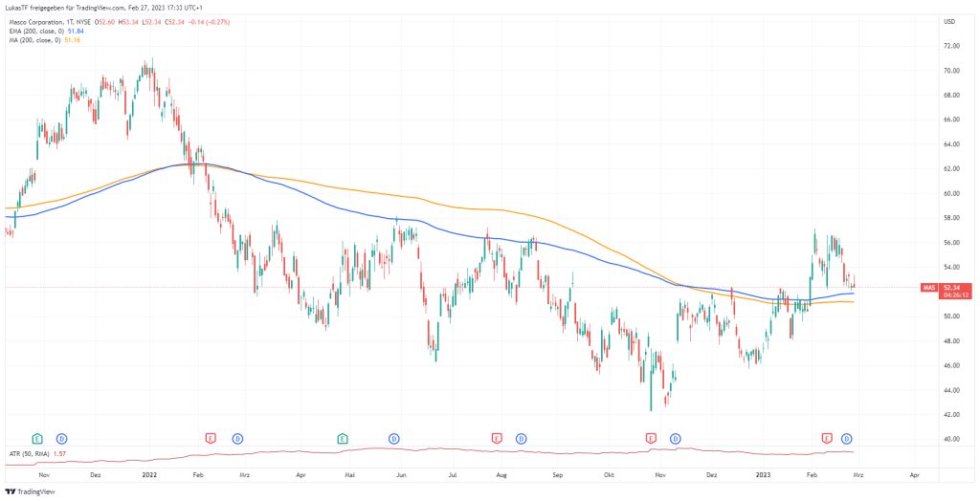Image resolution: width=980 pixels, height=501 pixels.
Task: Select the red earnings marker near Aug 2022
Action: coord(497,438)
